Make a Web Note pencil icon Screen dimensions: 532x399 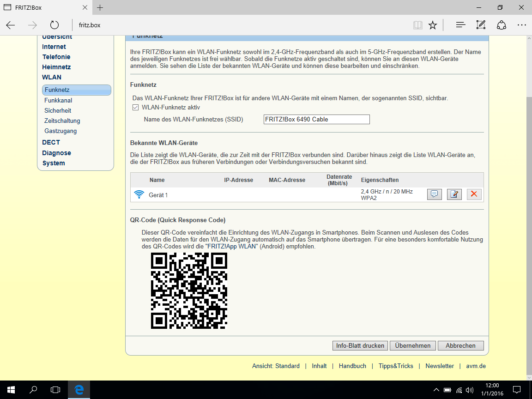(x=481, y=25)
